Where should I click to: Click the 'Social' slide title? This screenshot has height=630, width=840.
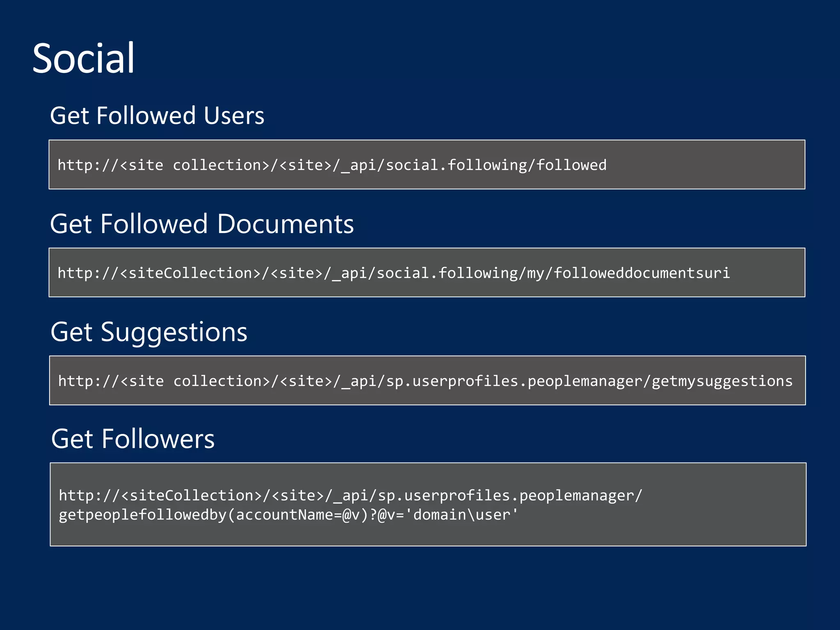pyautogui.click(x=83, y=58)
